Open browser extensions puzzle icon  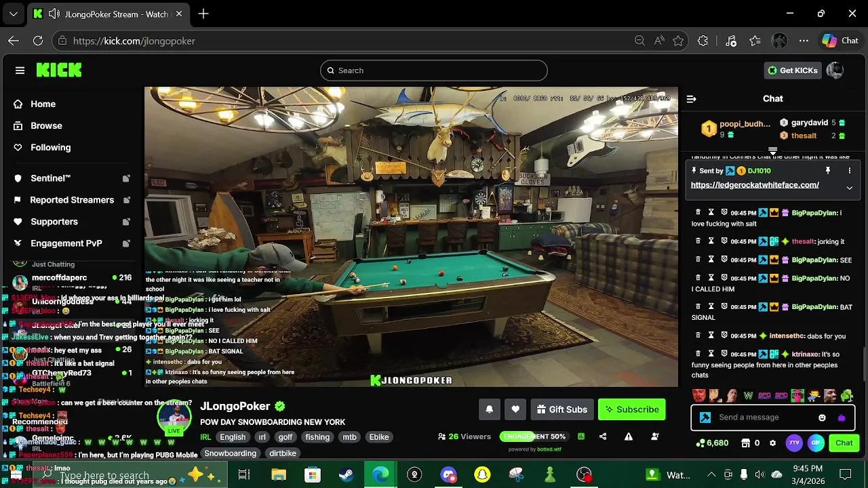703,41
